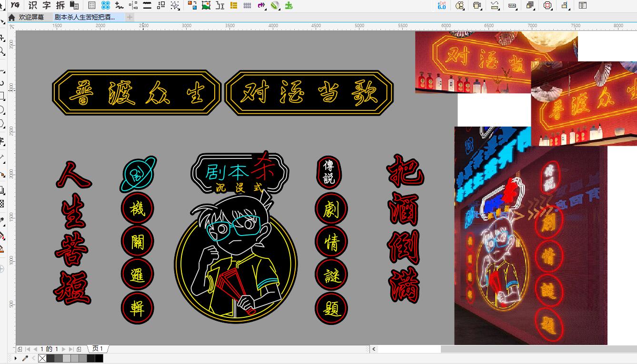637x364 pixels.
Task: Click the 对酒当歌 neon sign object
Action: coord(309,93)
